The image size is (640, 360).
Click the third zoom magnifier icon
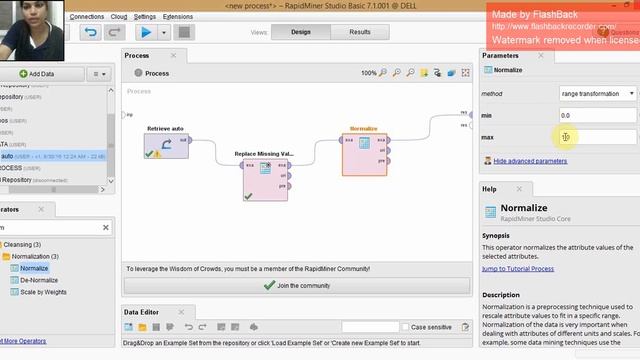click(410, 73)
